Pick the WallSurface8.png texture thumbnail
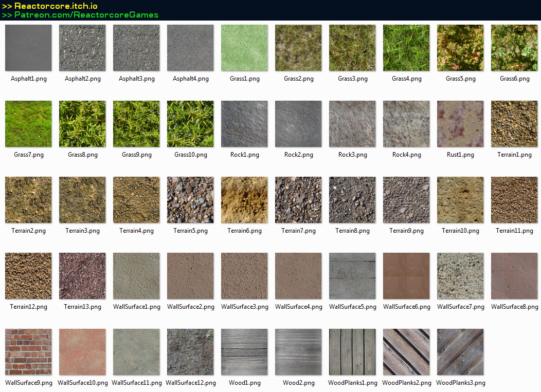This screenshot has height=392, width=541. 514,276
